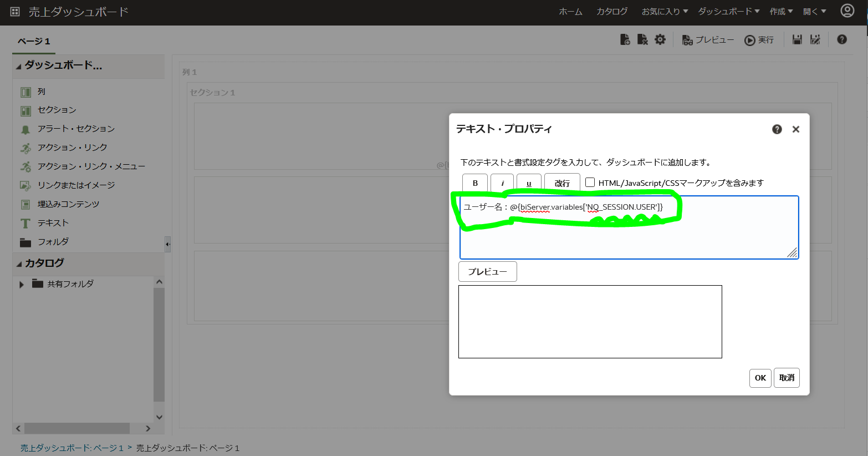
Task: Click the 実行 run button
Action: click(x=759, y=40)
